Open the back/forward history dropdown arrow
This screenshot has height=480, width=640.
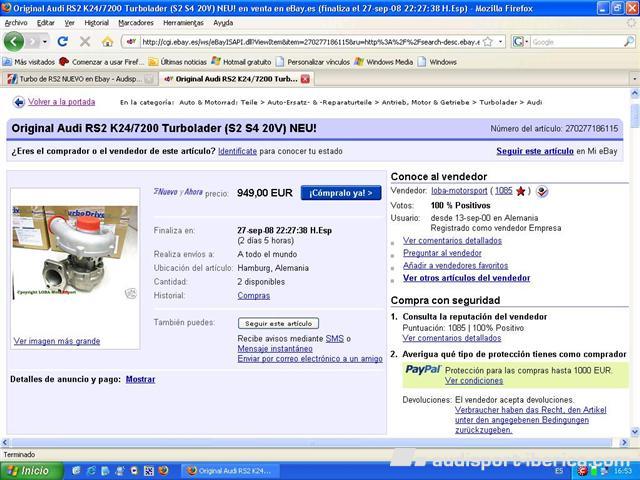tap(45, 42)
